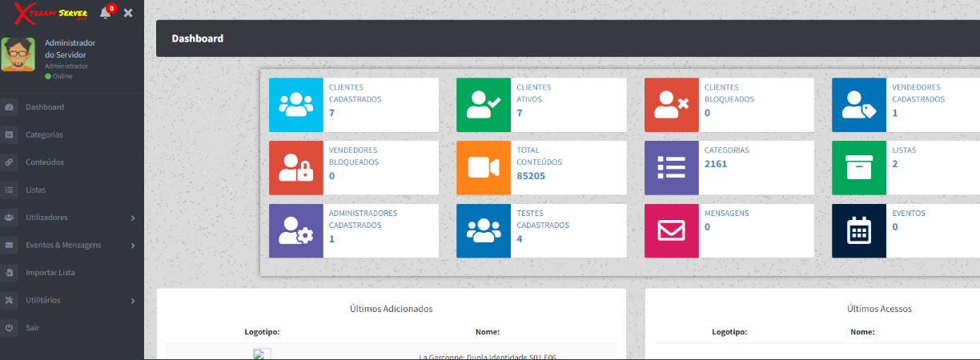980x360 pixels.
Task: Click the Xtream Server logo
Action: point(51,13)
